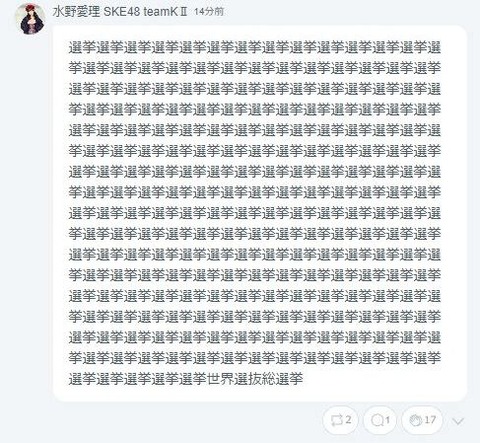Screen dimensions: 480x443
Task: Click the blank area right of 世界選抜総選挙
Action: pyautogui.click(x=372, y=379)
